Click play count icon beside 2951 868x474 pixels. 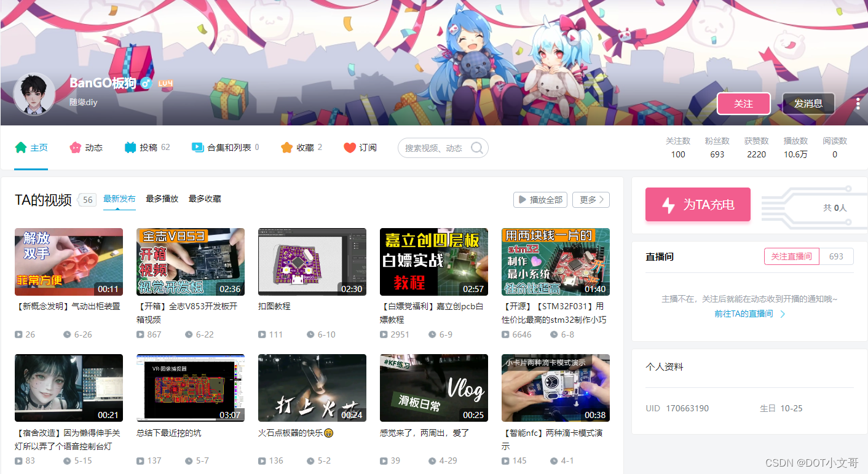(x=384, y=334)
